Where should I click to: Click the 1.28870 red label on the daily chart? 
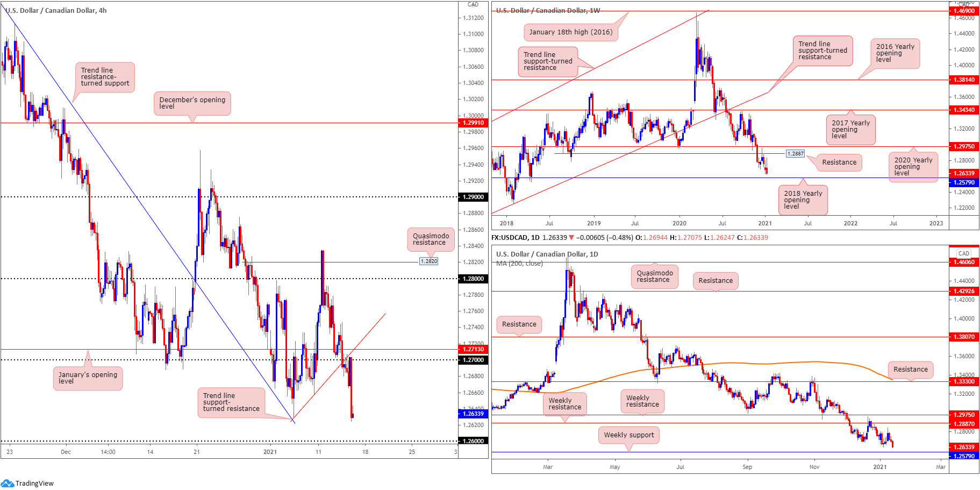click(964, 424)
